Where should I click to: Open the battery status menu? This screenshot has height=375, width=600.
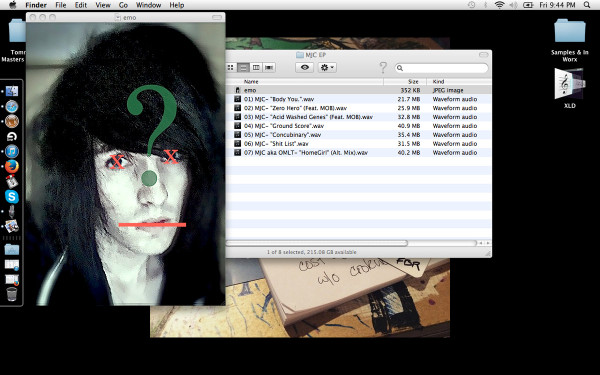tap(528, 5)
